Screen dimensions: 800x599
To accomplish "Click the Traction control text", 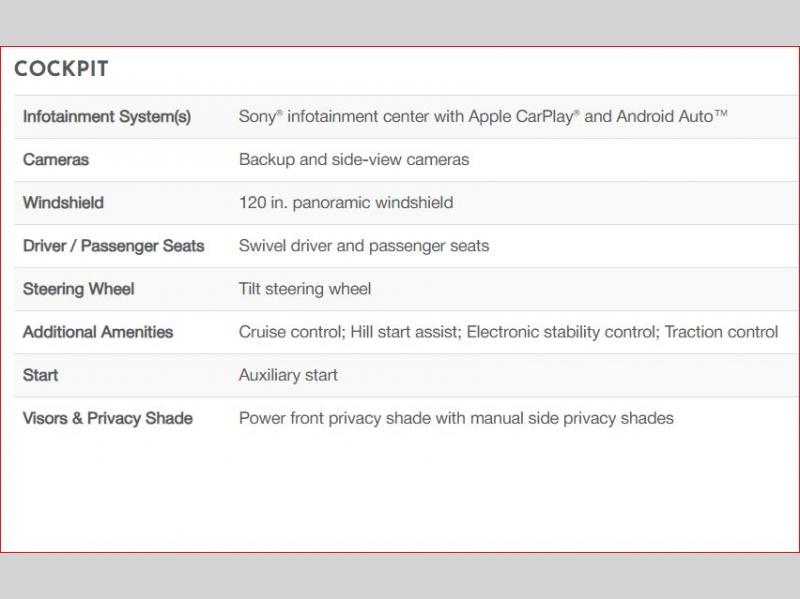I will [x=721, y=332].
